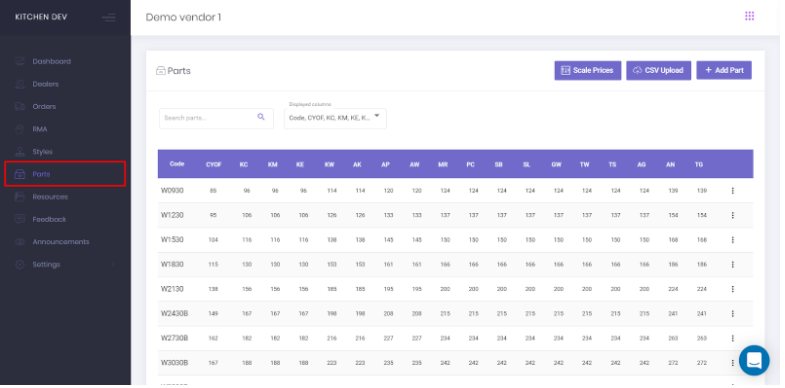Click the AN column header
This screenshot has width=785, height=388.
[670, 164]
